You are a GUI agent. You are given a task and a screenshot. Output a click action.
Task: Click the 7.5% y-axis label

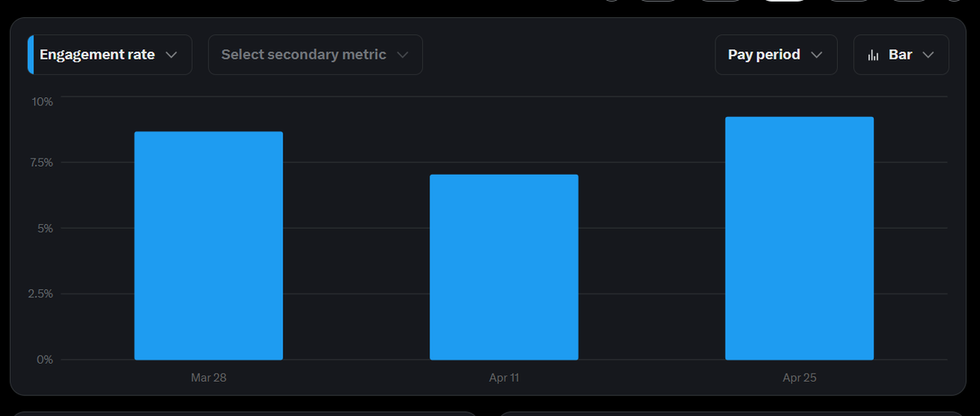(40, 163)
